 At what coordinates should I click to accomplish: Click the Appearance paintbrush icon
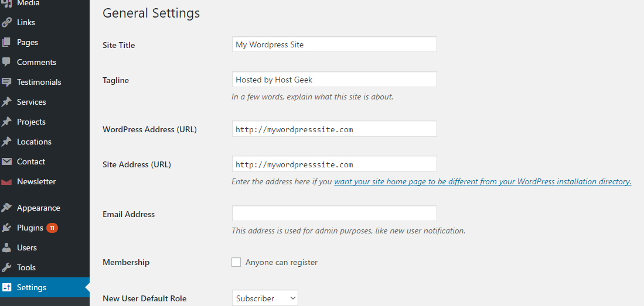click(6, 208)
